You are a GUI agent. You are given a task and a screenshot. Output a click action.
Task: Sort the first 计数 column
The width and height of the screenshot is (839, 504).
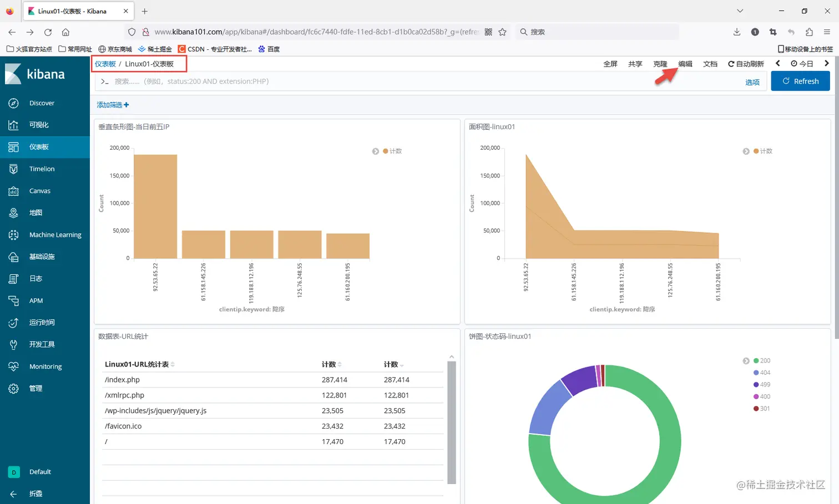point(332,364)
